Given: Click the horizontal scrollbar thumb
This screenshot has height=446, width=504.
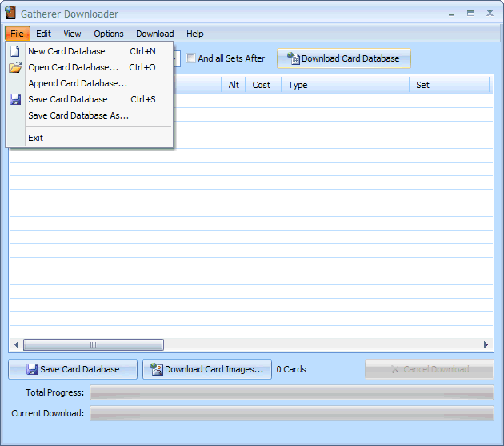Looking at the screenshot, I should point(93,345).
